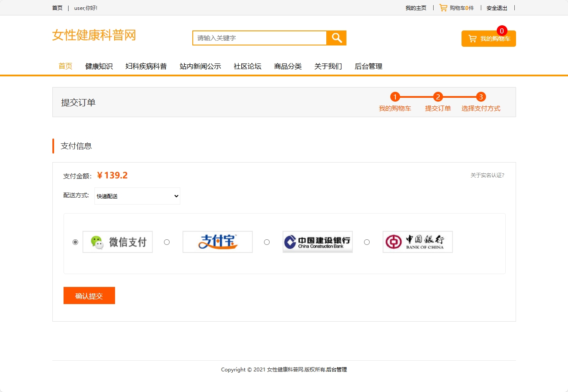This screenshot has height=392, width=568.
Task: Click the 我的购物车 cart button icon
Action: (x=473, y=38)
